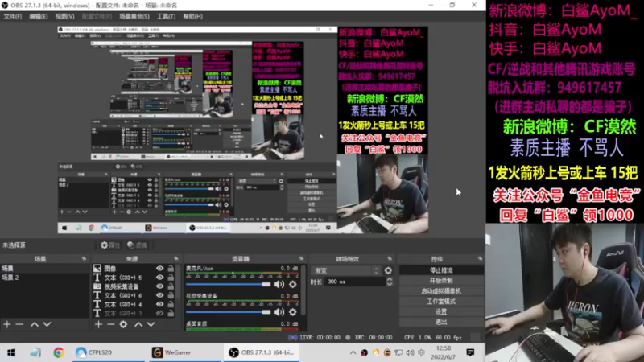Open the 滤镜 filters button above docks
The image size is (644, 362).
tap(137, 245)
